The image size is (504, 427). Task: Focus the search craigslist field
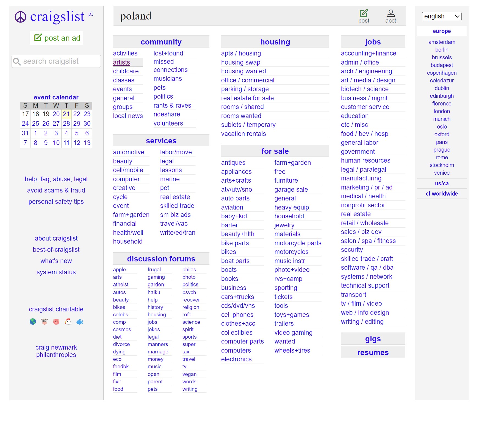coord(56,61)
